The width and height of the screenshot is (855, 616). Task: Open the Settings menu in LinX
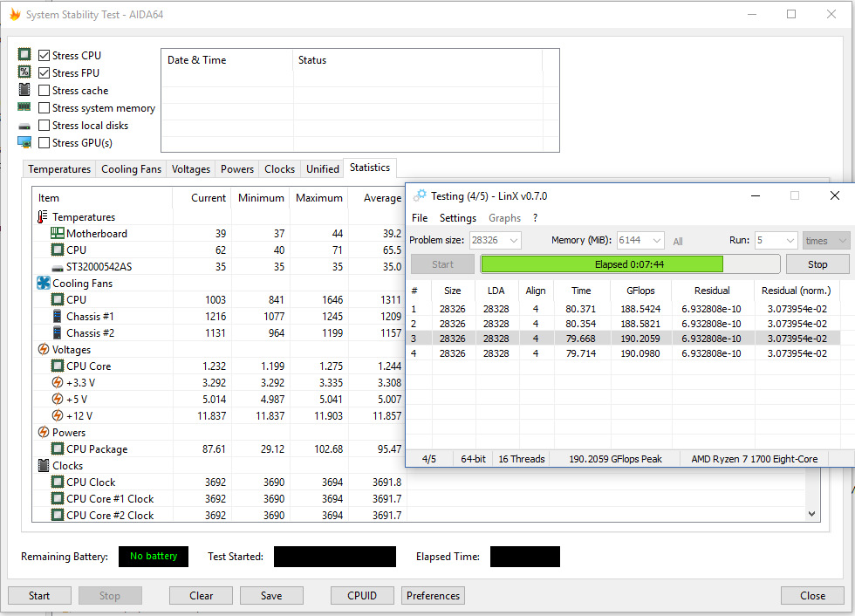[x=457, y=218]
